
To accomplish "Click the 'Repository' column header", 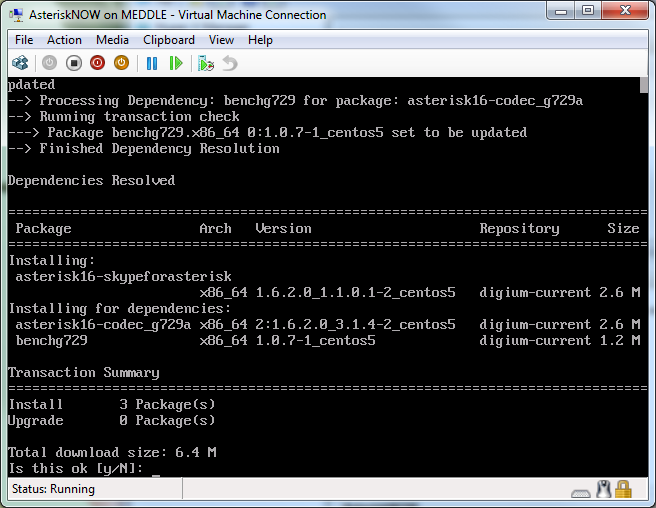I will point(519,228).
